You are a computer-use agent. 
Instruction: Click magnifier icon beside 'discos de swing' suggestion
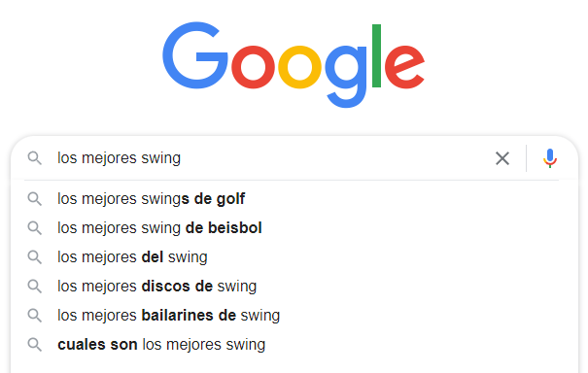pyautogui.click(x=34, y=287)
